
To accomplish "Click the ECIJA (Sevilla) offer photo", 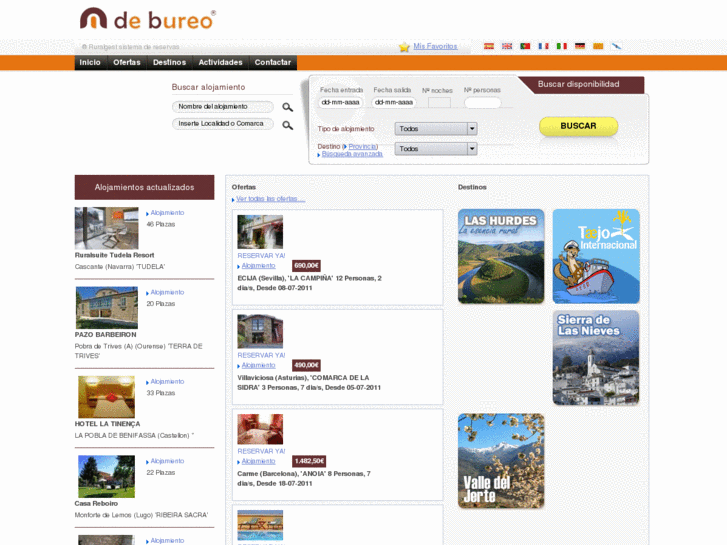I will 260,232.
